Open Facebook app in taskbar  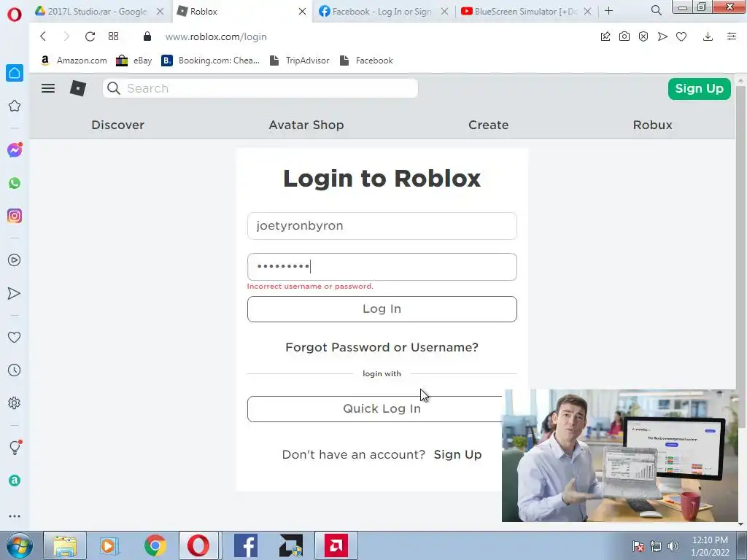pos(246,545)
